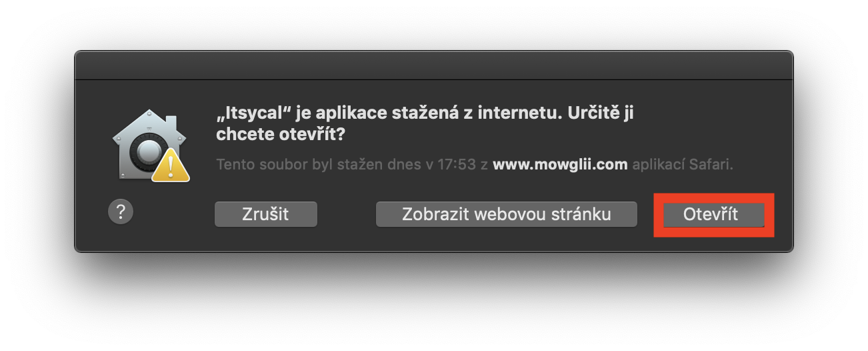
Task: Click the word "internetu" in the heading
Action: point(509,113)
